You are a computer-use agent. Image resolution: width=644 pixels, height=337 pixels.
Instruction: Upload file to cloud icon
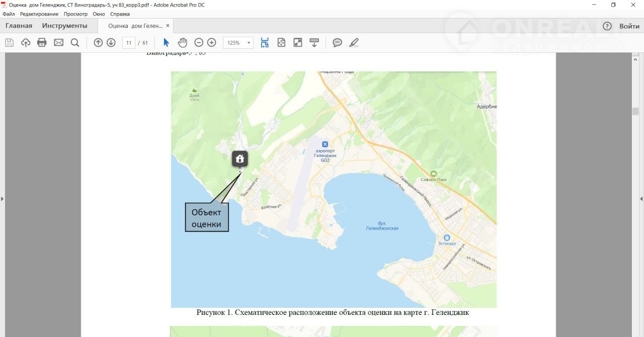(26, 43)
